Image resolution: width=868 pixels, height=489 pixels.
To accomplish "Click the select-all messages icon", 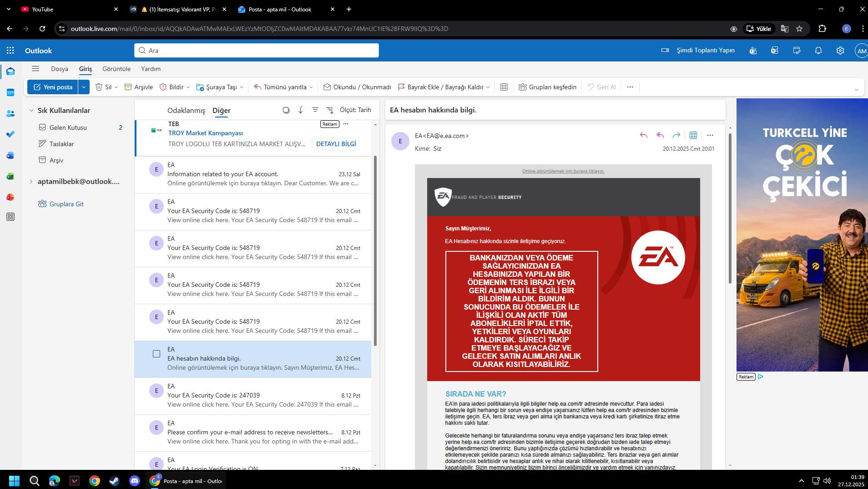I will [286, 110].
